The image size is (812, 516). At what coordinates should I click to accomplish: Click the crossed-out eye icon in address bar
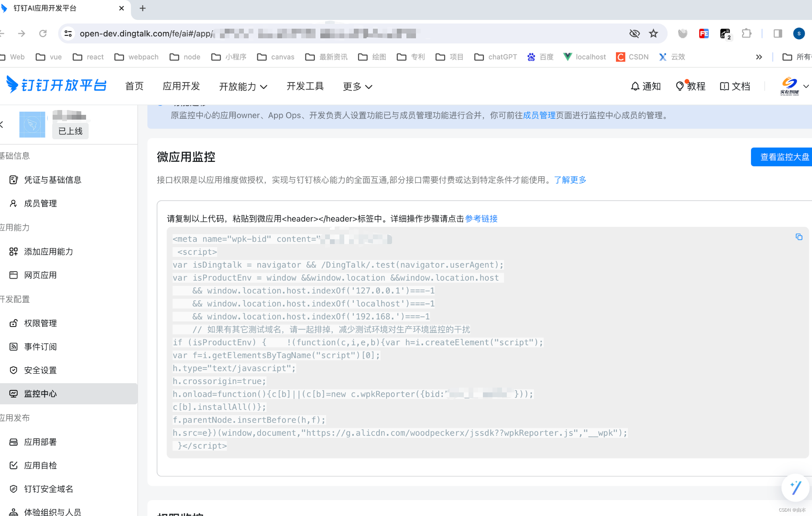pyautogui.click(x=634, y=33)
